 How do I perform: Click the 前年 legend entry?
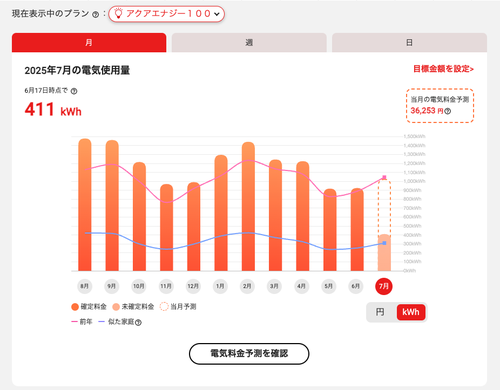click(82, 322)
